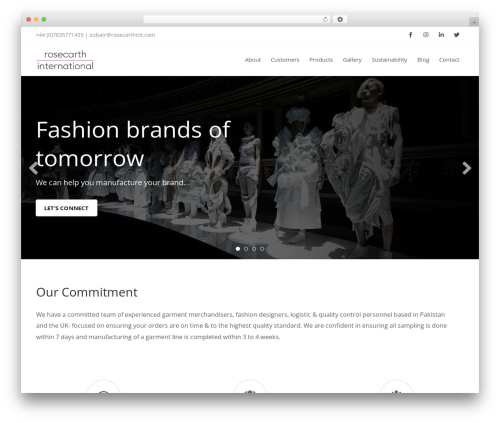
Task: Click the Our Commitment heading
Action: pyautogui.click(x=87, y=292)
